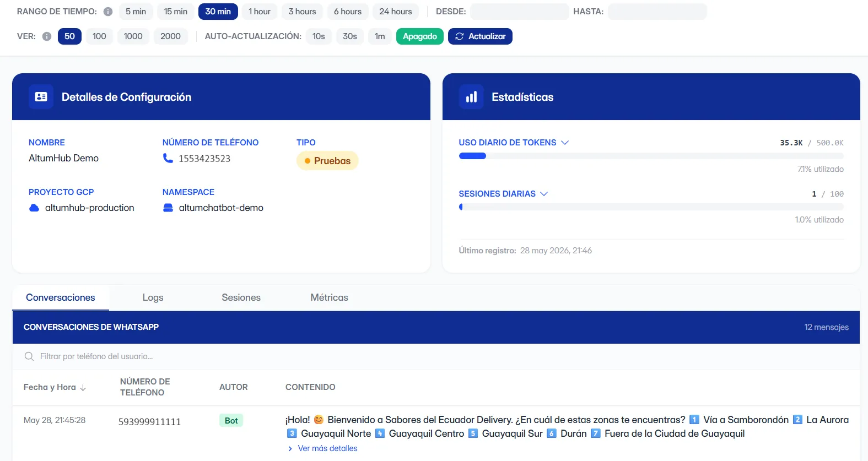Select the 24 hours time range

(x=396, y=12)
